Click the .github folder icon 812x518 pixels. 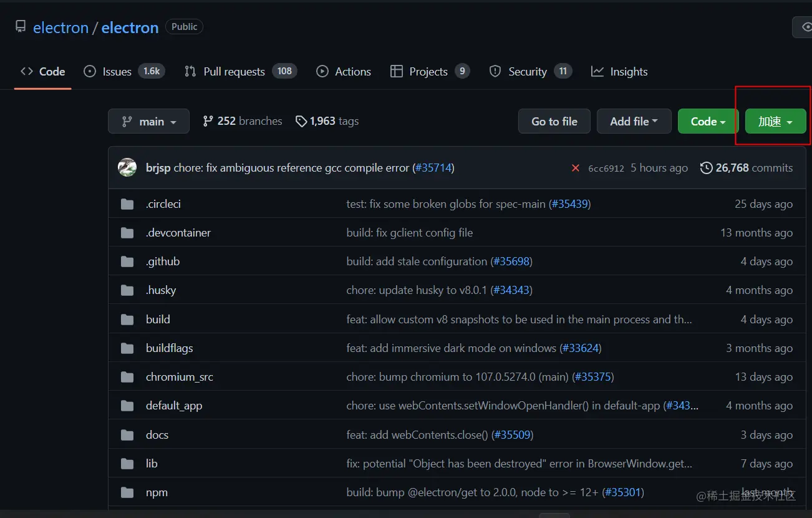[x=127, y=261]
